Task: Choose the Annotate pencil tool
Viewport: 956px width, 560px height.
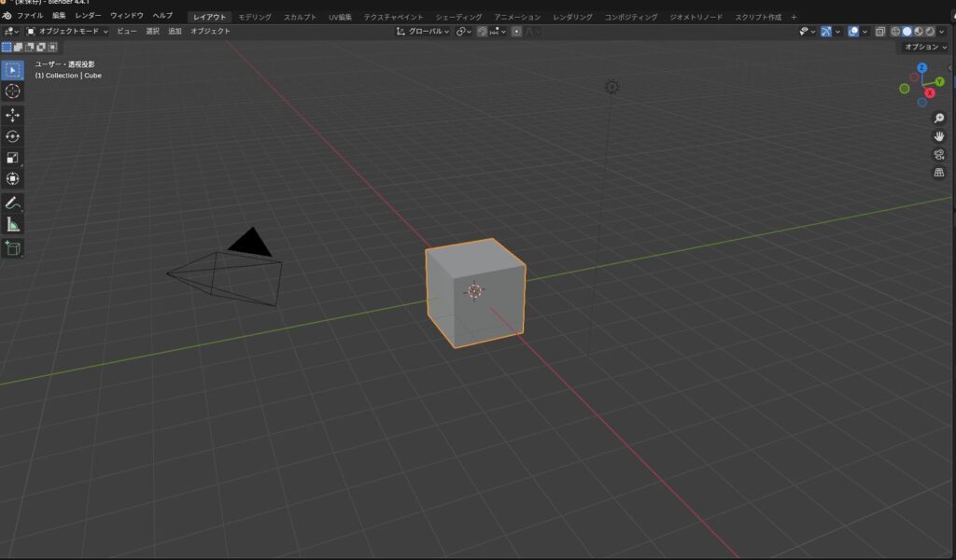Action: [13, 203]
